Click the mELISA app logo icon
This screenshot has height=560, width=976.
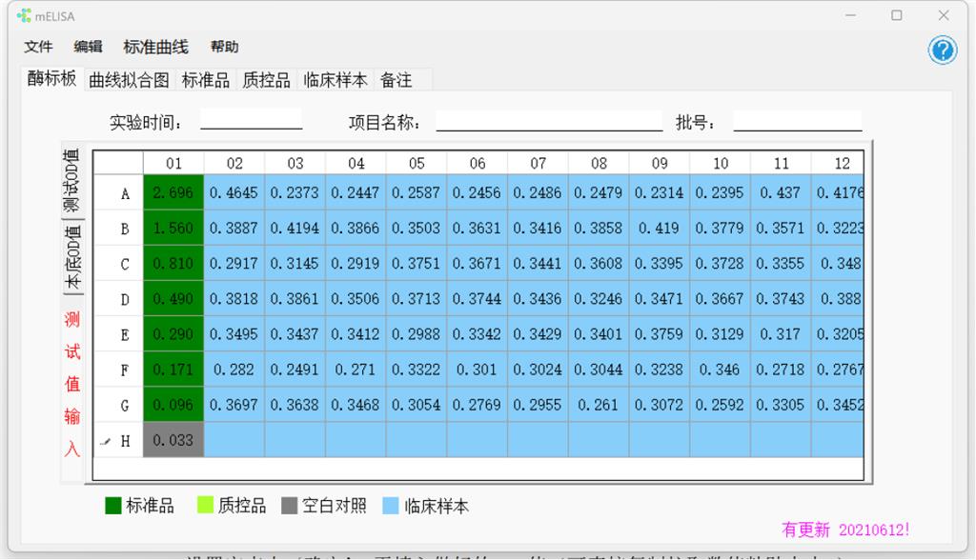[x=24, y=15]
